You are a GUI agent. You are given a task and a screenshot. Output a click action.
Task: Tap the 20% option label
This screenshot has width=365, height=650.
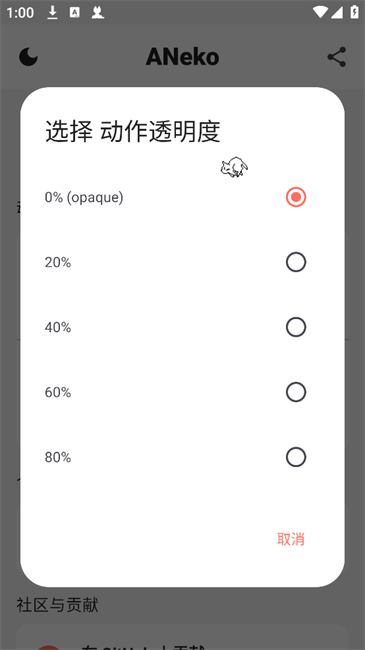(x=58, y=262)
